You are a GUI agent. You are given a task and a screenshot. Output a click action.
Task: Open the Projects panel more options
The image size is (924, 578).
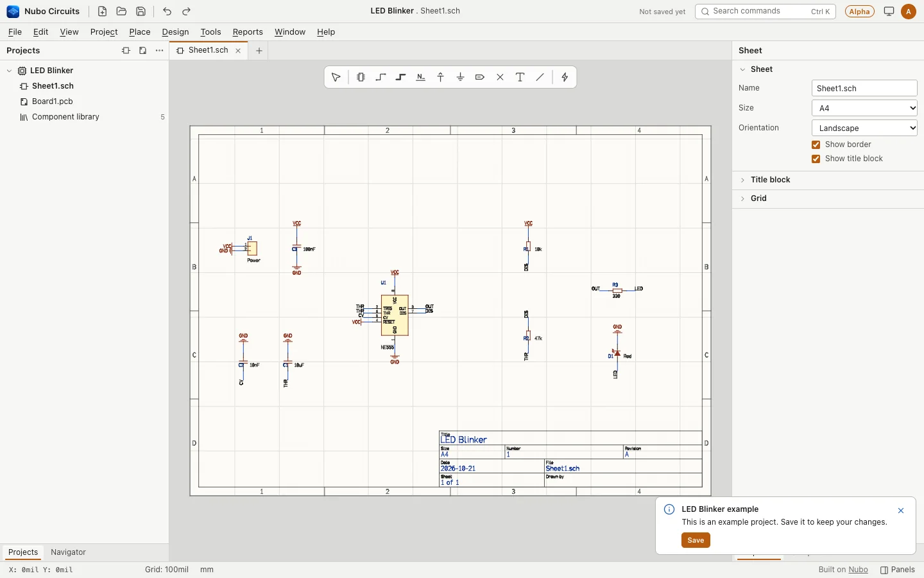160,51
